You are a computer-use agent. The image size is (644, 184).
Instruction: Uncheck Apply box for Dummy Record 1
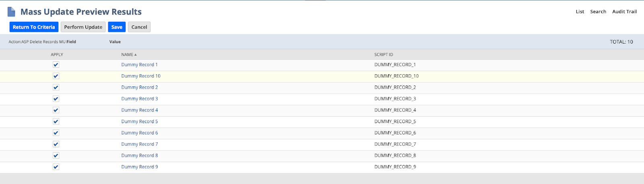click(x=56, y=65)
